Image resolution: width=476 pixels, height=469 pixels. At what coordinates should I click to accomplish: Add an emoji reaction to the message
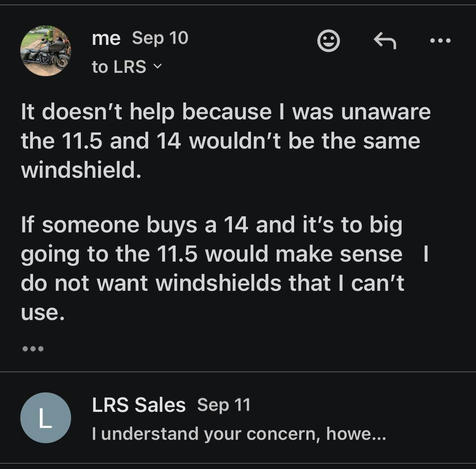(328, 41)
